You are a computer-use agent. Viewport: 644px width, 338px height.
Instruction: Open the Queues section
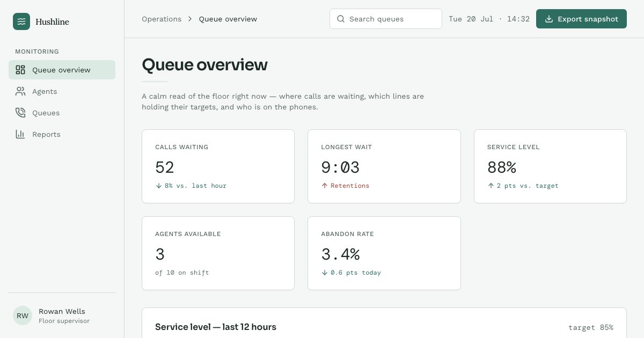click(62, 113)
